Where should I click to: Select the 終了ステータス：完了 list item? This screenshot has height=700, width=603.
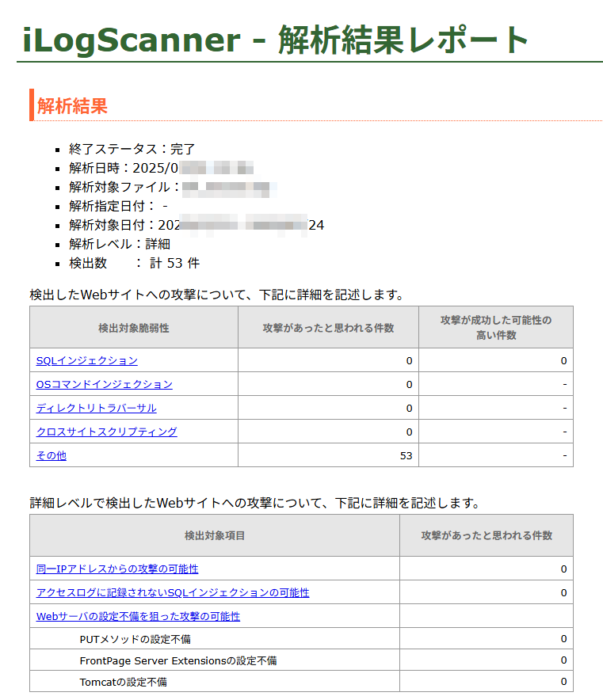tap(132, 149)
